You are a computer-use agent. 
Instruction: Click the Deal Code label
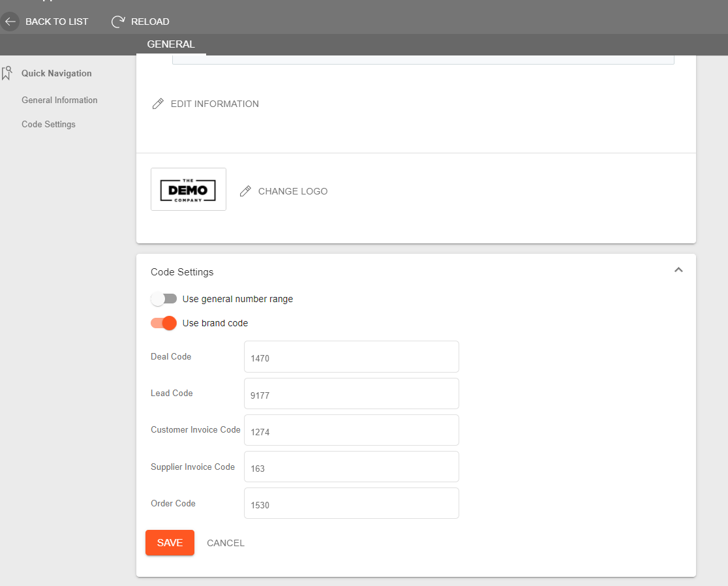(171, 356)
